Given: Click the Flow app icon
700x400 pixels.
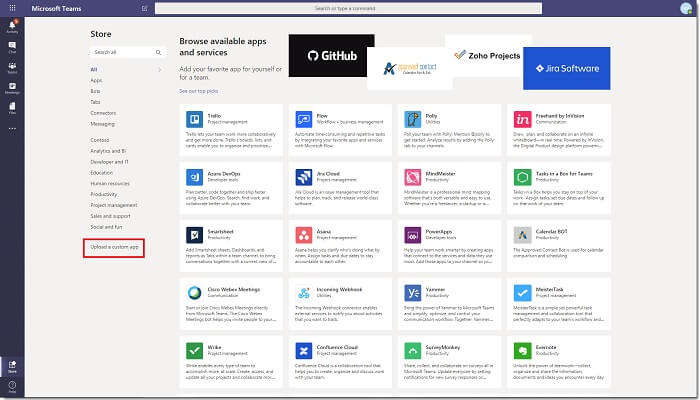Looking at the screenshot, I should (x=304, y=119).
